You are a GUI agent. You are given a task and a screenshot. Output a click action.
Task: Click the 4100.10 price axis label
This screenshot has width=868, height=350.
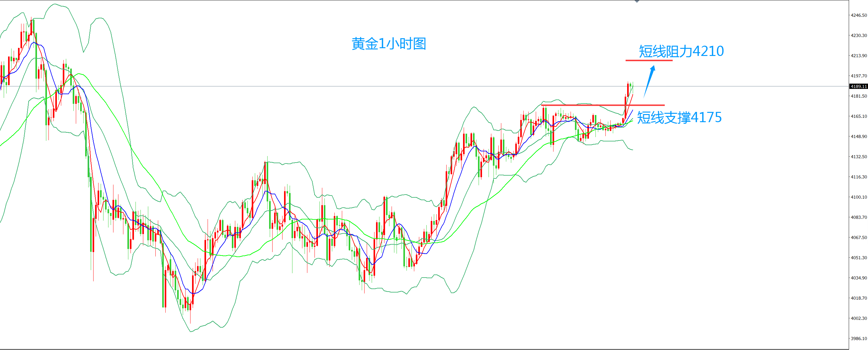click(x=859, y=197)
